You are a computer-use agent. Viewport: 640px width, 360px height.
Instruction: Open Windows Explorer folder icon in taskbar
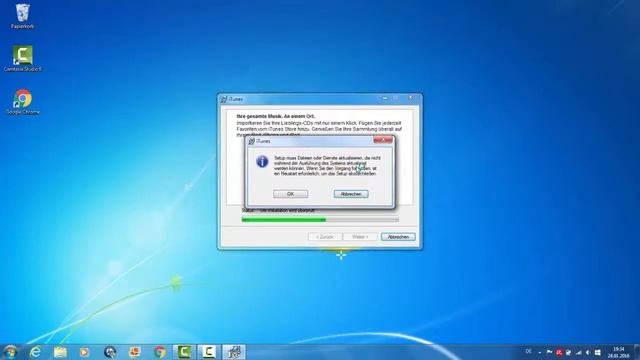(x=60, y=352)
